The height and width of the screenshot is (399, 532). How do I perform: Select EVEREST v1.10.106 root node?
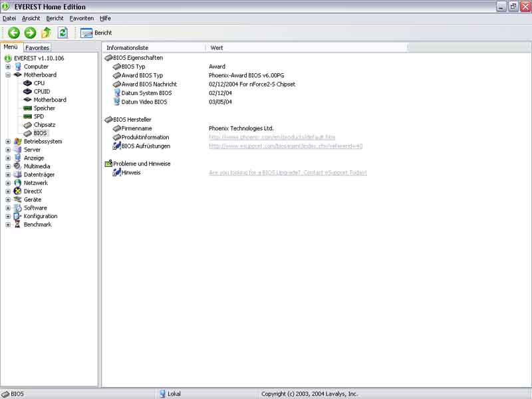39,59
